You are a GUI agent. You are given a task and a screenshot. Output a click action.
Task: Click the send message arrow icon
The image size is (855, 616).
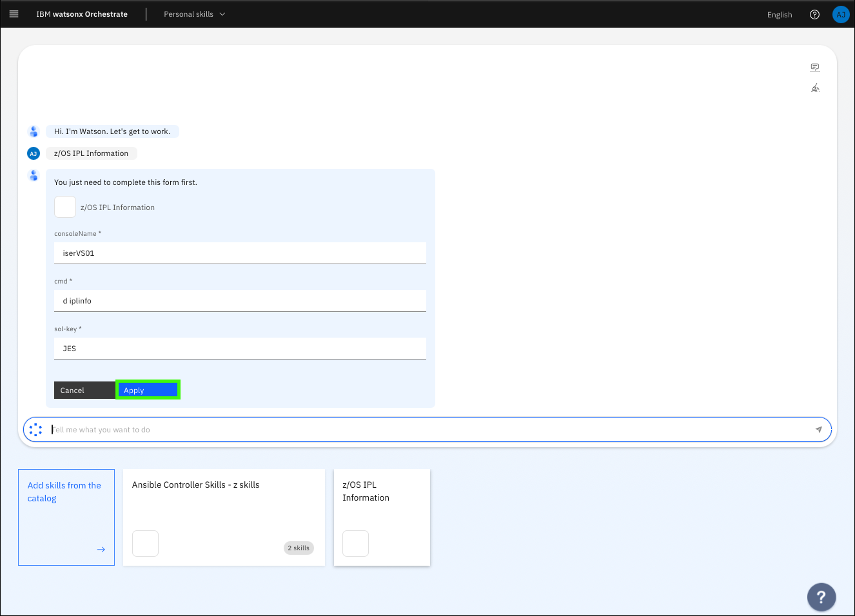(x=818, y=430)
